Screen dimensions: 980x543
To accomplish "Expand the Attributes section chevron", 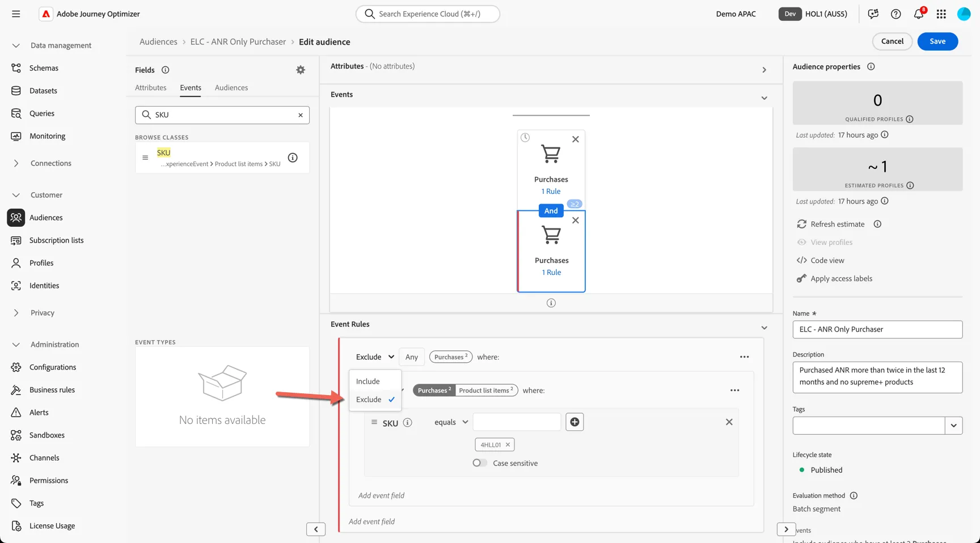I will pos(764,70).
